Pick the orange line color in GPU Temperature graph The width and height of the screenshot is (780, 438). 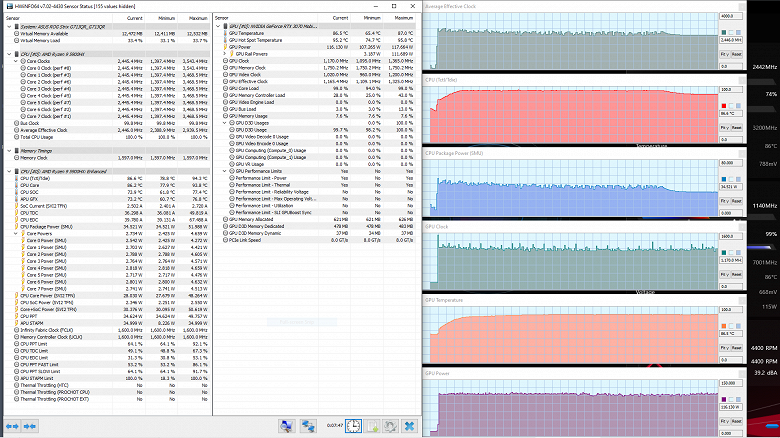[724, 326]
